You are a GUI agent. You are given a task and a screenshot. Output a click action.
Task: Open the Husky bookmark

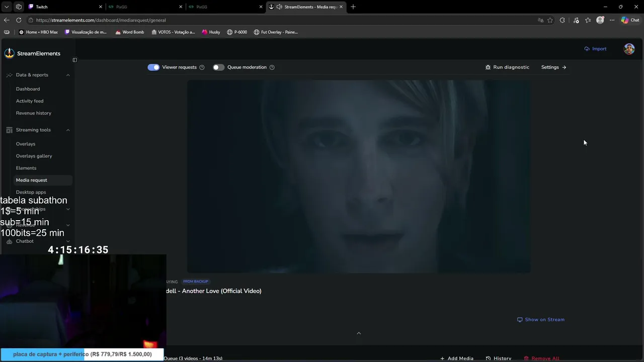[x=211, y=32]
